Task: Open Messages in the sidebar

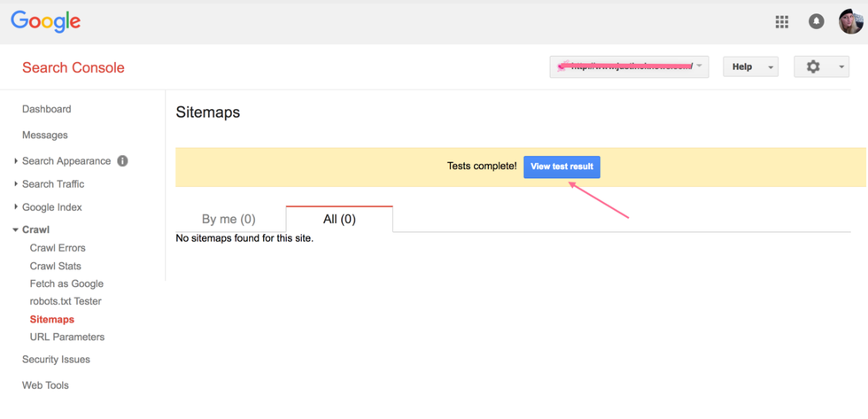Action: 45,135
